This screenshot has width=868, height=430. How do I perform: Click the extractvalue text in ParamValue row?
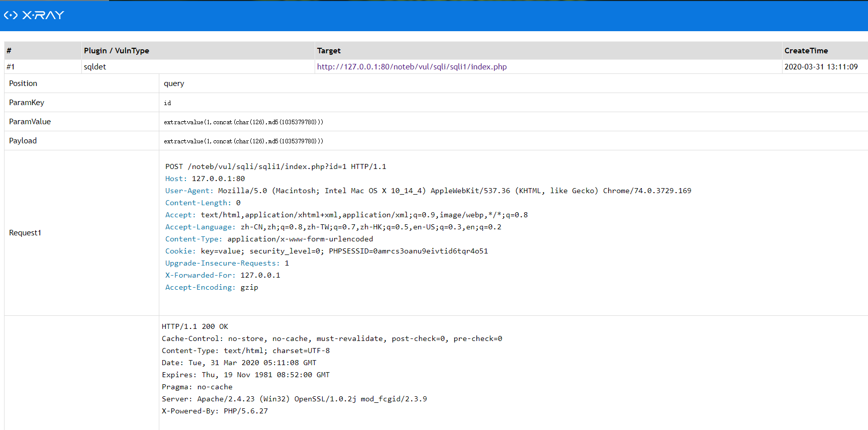point(244,122)
